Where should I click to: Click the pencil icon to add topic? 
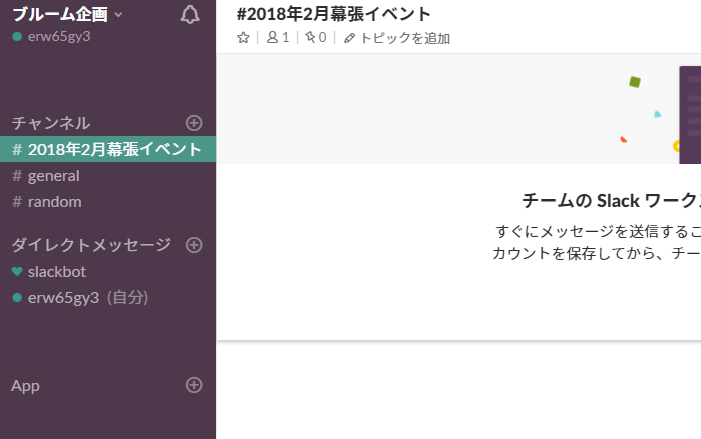click(x=349, y=38)
